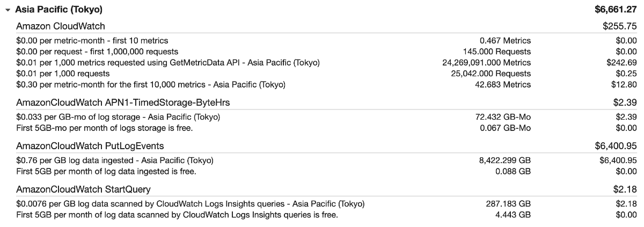Select the AmazonCloudWatch StartQuery heading
The height and width of the screenshot is (227, 644).
point(83,189)
